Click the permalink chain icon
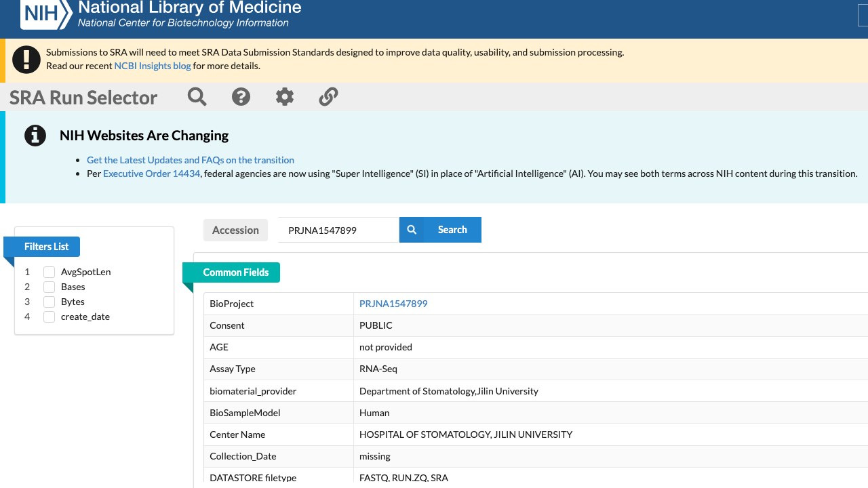Image resolution: width=868 pixels, height=488 pixels. 328,97
